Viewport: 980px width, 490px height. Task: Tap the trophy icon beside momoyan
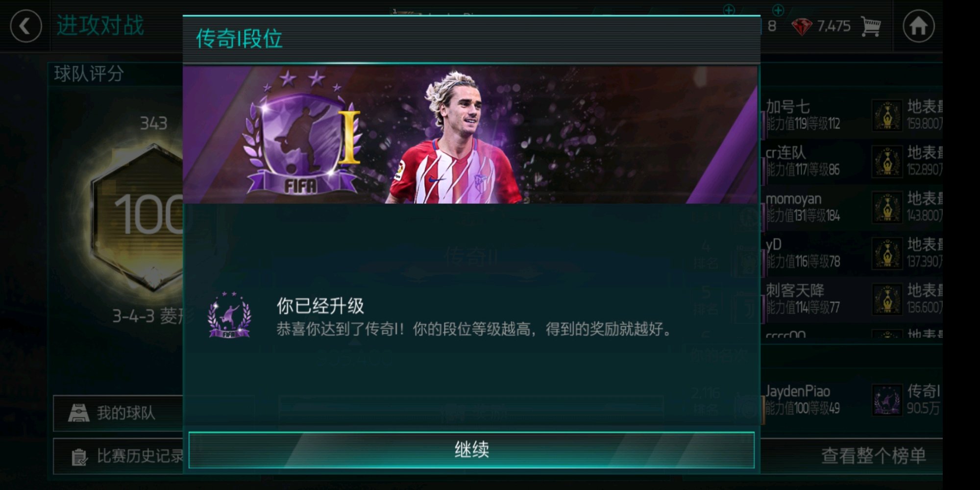click(x=887, y=207)
